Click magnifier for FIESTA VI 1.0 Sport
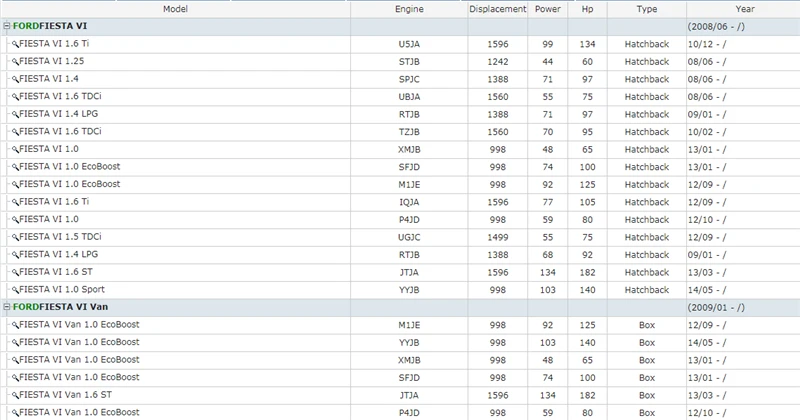 (x=15, y=290)
